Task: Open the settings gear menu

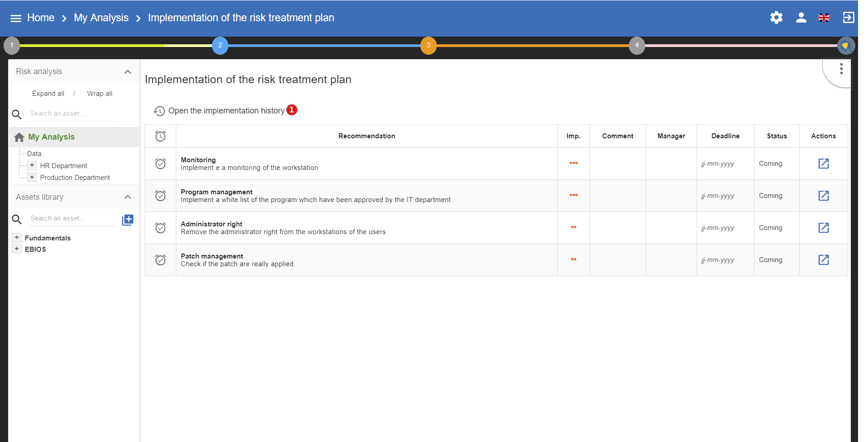Action: 776,18
